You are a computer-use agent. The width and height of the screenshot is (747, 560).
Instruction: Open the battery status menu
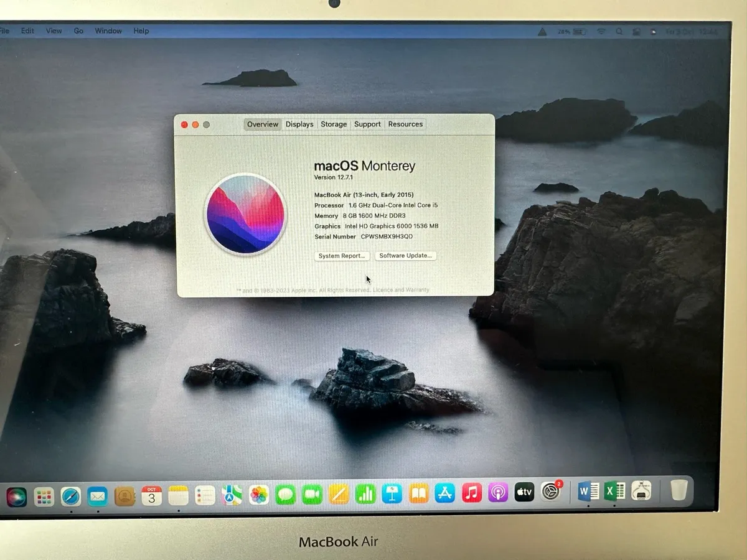pos(579,31)
